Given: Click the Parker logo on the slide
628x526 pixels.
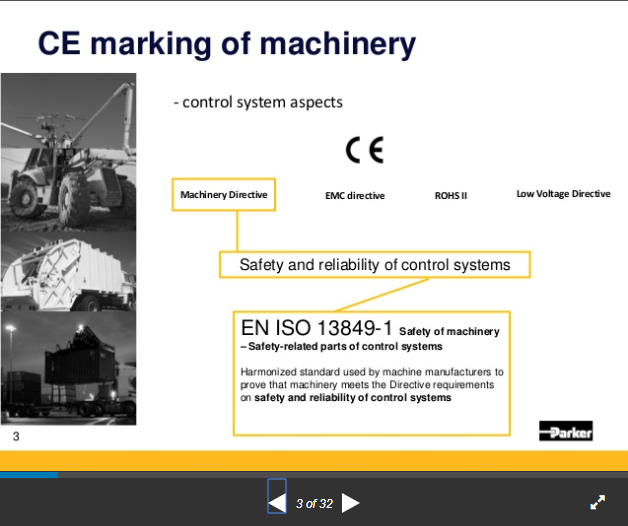Looking at the screenshot, I should point(566,431).
